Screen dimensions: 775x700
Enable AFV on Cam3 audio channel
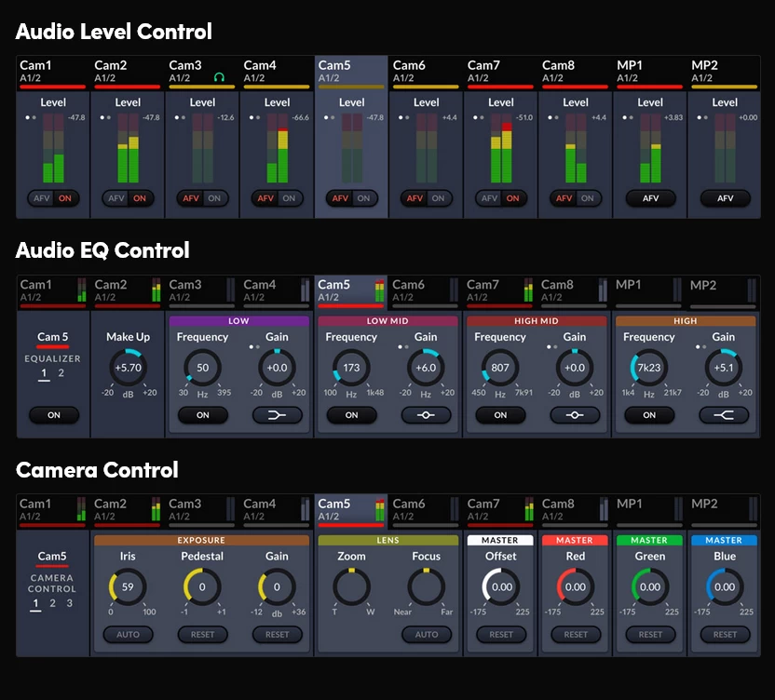pos(191,198)
